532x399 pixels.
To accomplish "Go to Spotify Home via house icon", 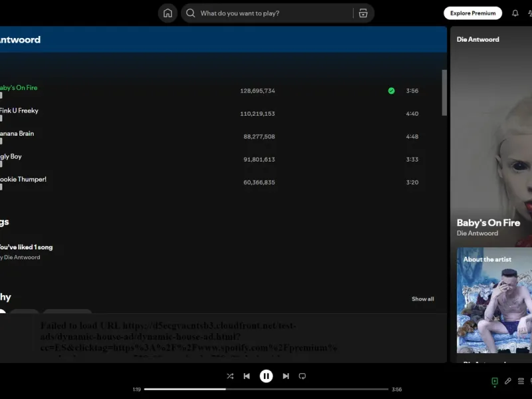I will pos(168,13).
